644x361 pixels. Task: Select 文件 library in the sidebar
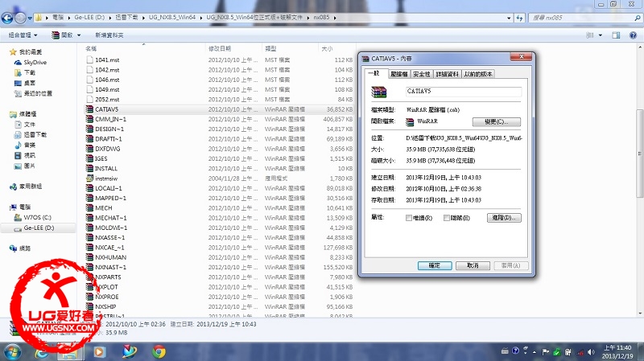click(30, 125)
